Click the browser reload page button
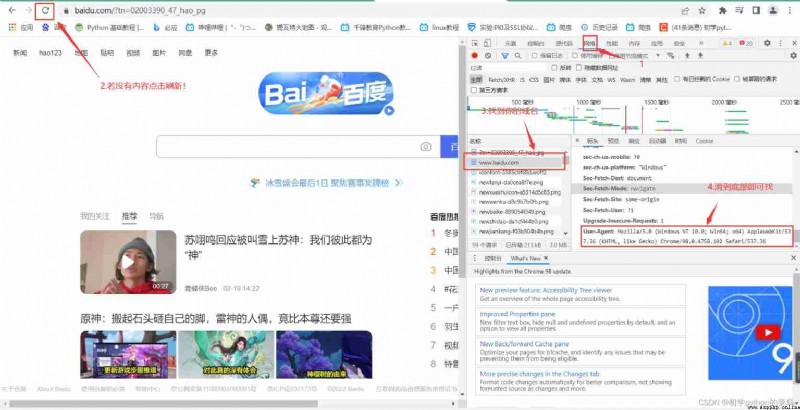Image resolution: width=800 pixels, height=410 pixels. pyautogui.click(x=46, y=10)
